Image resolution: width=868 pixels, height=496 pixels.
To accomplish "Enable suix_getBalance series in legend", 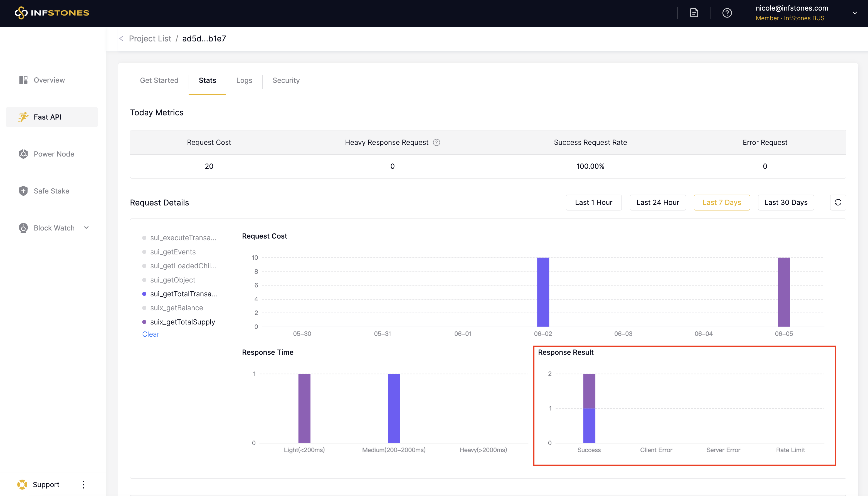I will point(176,308).
